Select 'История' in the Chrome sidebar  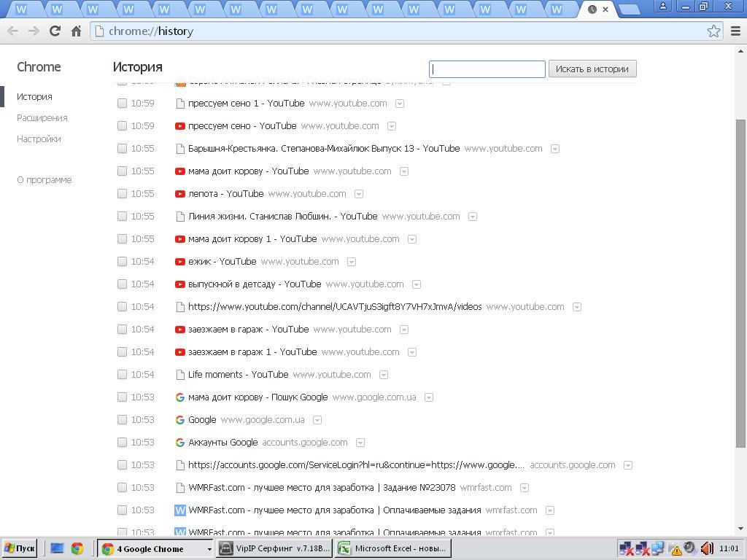[34, 97]
